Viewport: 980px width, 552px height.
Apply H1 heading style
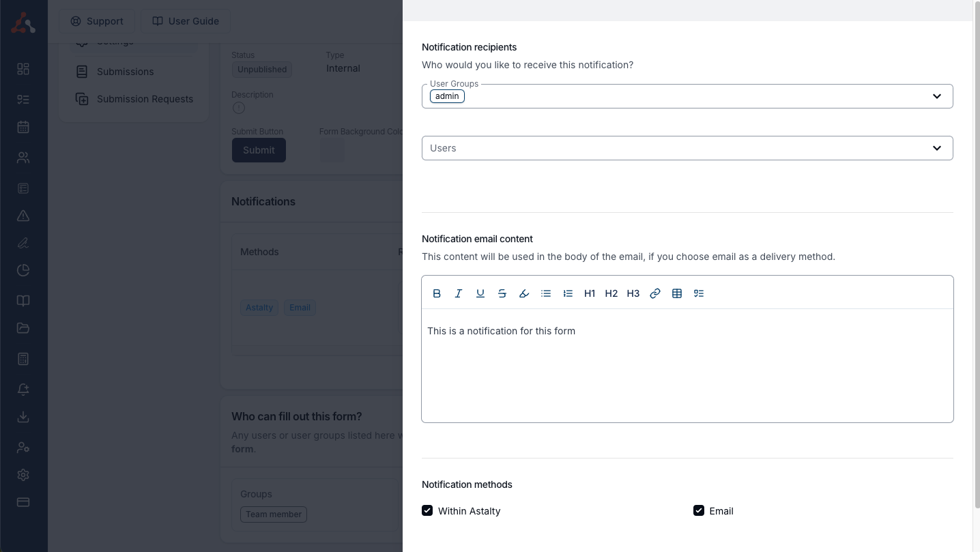click(x=590, y=293)
